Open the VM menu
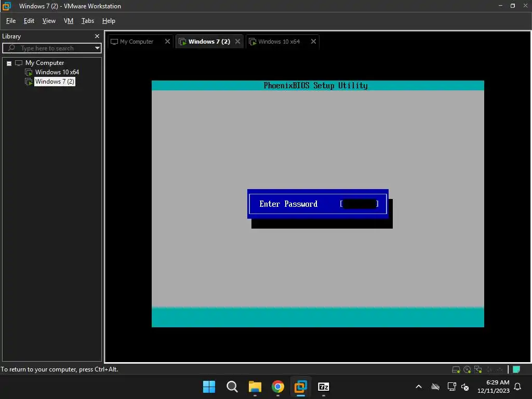The width and height of the screenshot is (532, 399). [69, 21]
